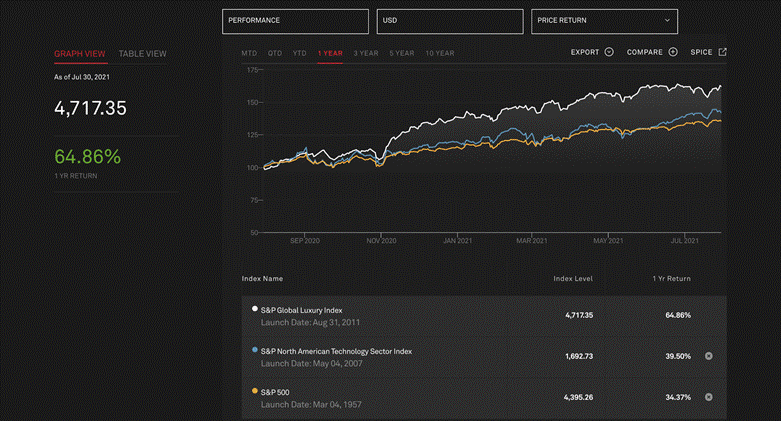Select the 1 Year time range

click(330, 53)
